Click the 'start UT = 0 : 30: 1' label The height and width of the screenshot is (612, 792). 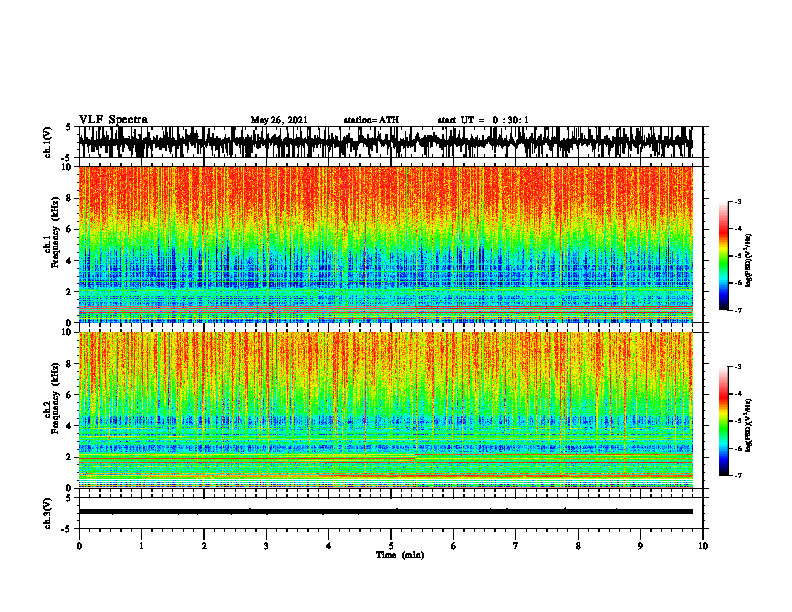pos(483,120)
